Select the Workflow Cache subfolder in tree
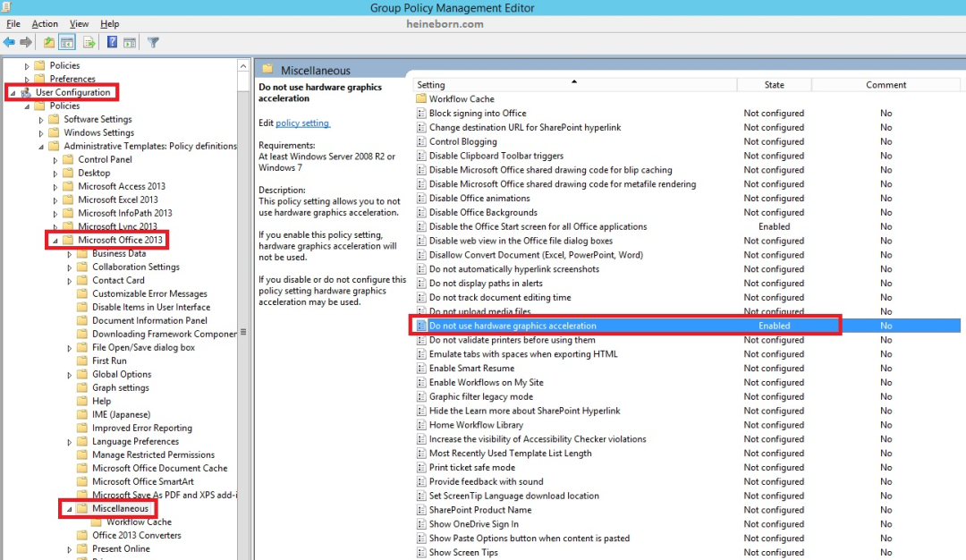Viewport: 966px width, 560px height. [140, 522]
